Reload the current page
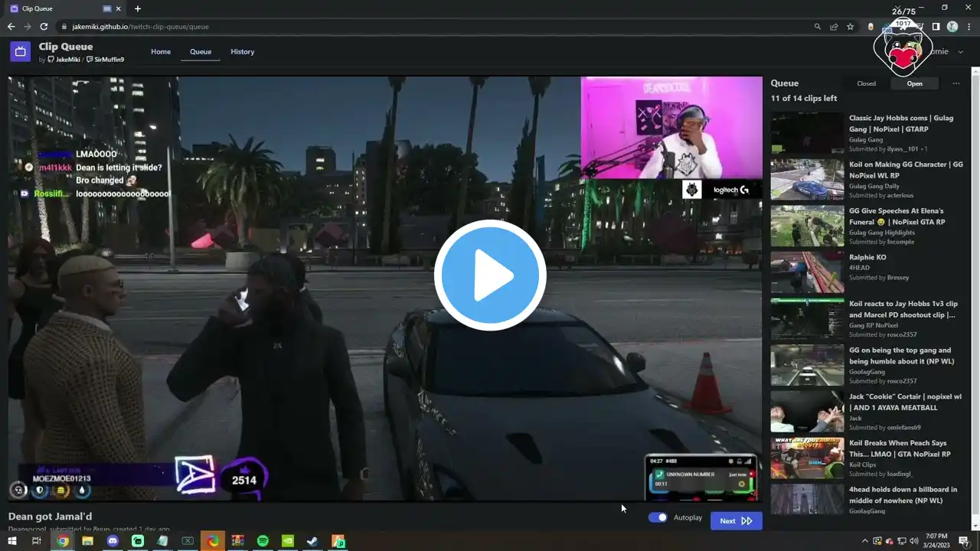 44,27
